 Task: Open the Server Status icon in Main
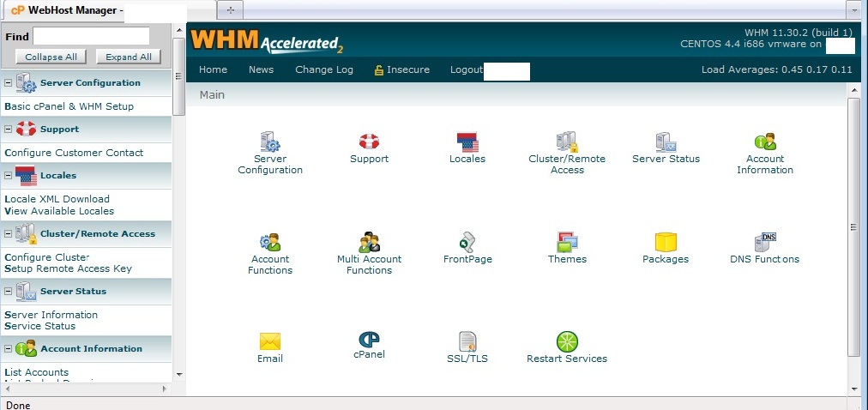tap(666, 142)
